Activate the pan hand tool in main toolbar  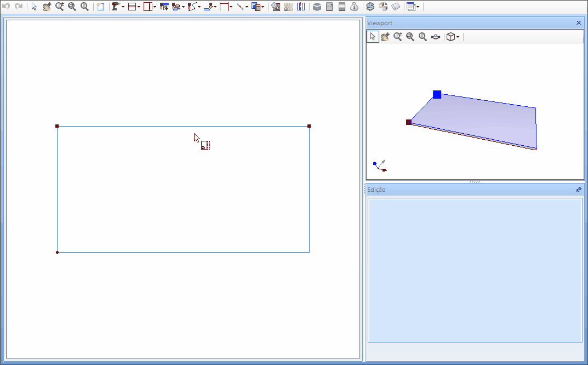(x=47, y=7)
